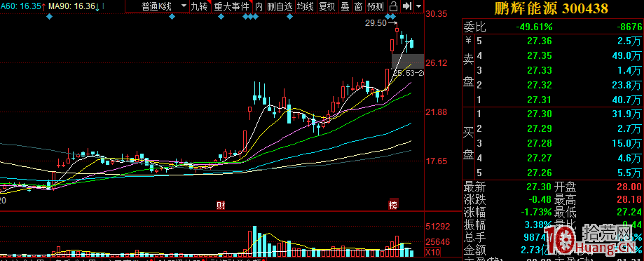Select sell level 3 price 27.33
644x261 pixels.
540,71
